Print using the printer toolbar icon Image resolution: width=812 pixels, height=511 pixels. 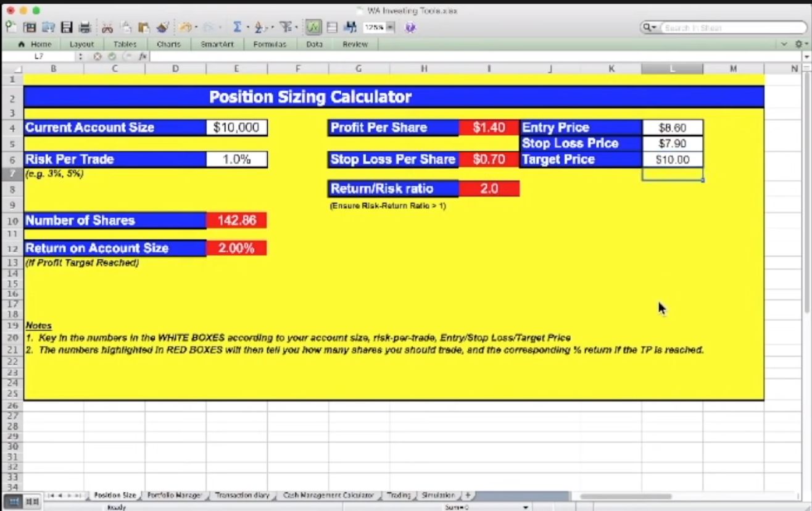(x=85, y=27)
